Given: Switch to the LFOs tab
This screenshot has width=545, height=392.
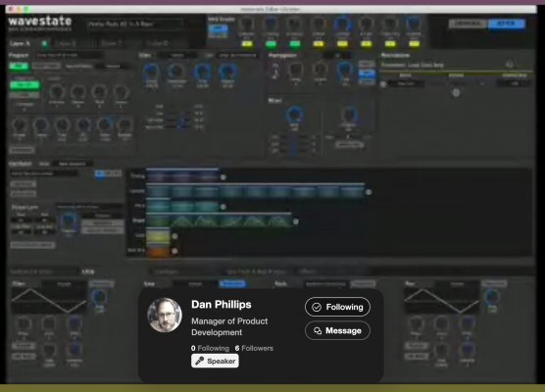Looking at the screenshot, I should pyautogui.click(x=88, y=271).
